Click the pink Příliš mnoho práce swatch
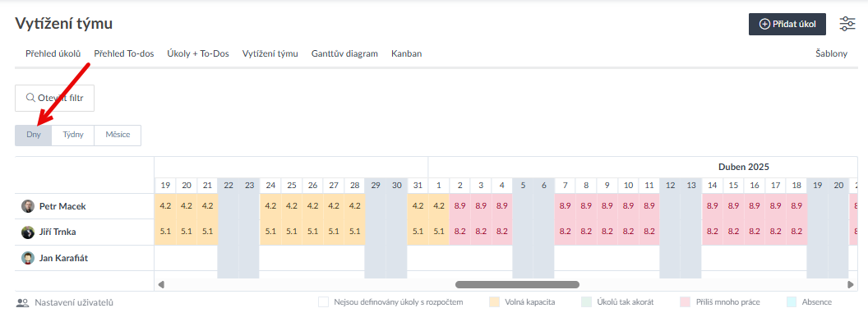The height and width of the screenshot is (322, 868). [686, 302]
